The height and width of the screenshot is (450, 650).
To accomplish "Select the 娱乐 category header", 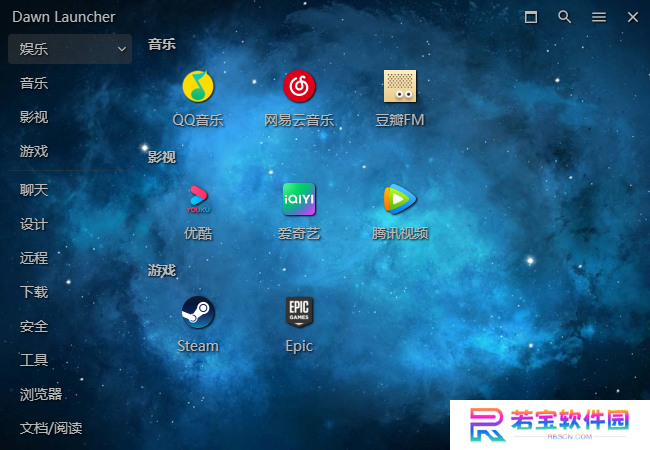I will pyautogui.click(x=70, y=49).
